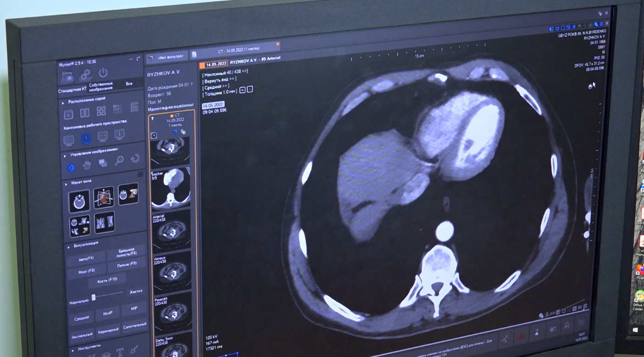Click the flask icon in bottom bar
Screen dimensions: 644x357
click(x=538, y=333)
